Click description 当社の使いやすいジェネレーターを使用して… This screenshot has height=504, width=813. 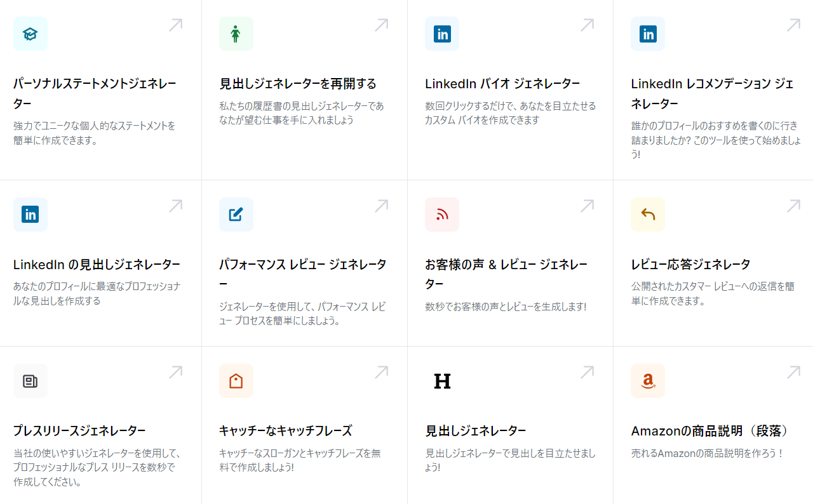point(98,467)
